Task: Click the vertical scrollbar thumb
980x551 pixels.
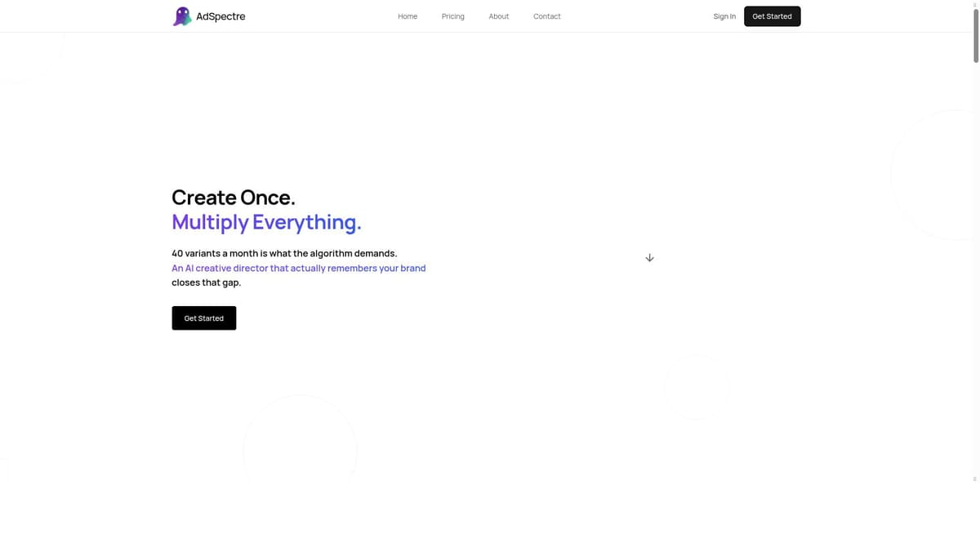Action: (x=975, y=35)
